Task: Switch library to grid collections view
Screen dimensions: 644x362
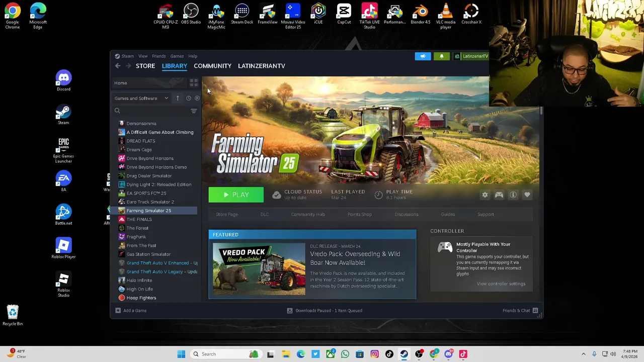Action: coord(194,83)
